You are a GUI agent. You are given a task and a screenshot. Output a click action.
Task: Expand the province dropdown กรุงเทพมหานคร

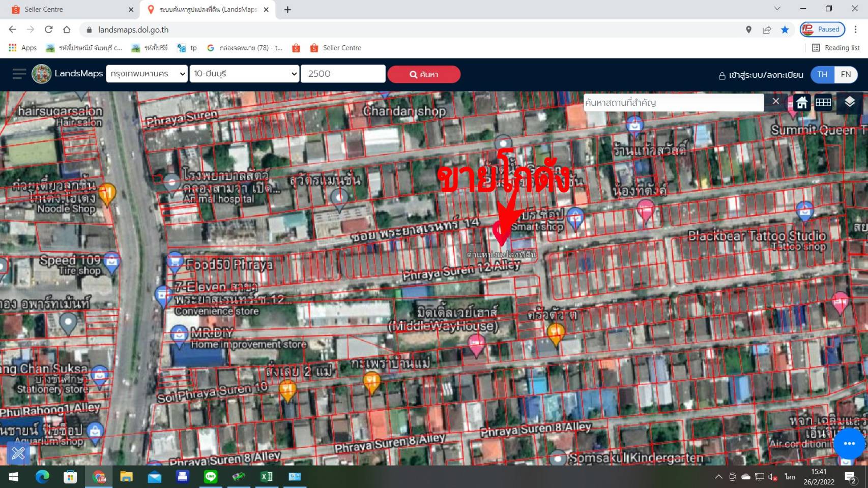(147, 74)
